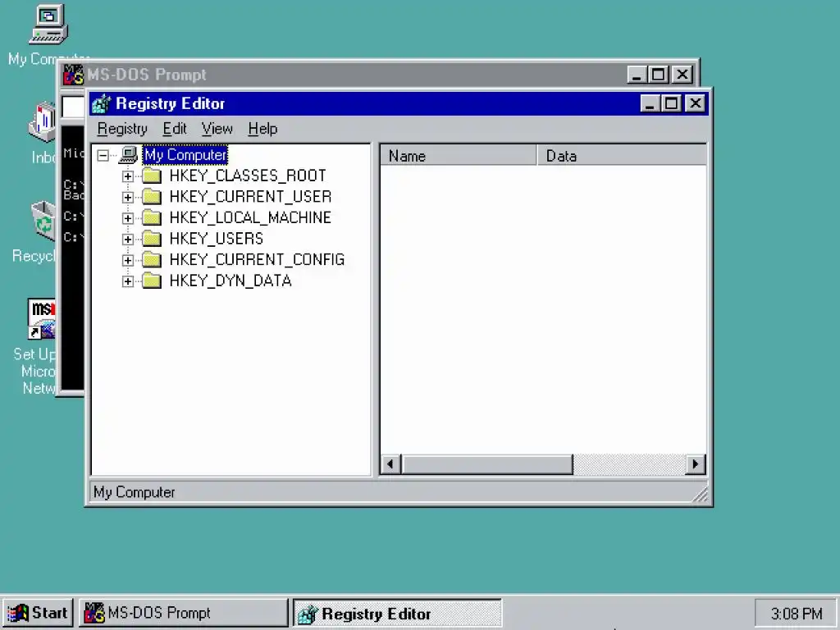
Task: Click the Data column header
Action: [x=622, y=156]
